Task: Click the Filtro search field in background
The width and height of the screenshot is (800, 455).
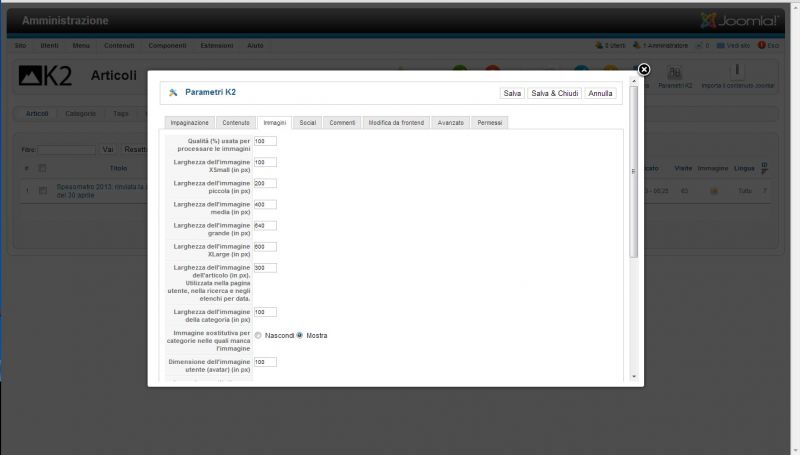Action: [66, 150]
